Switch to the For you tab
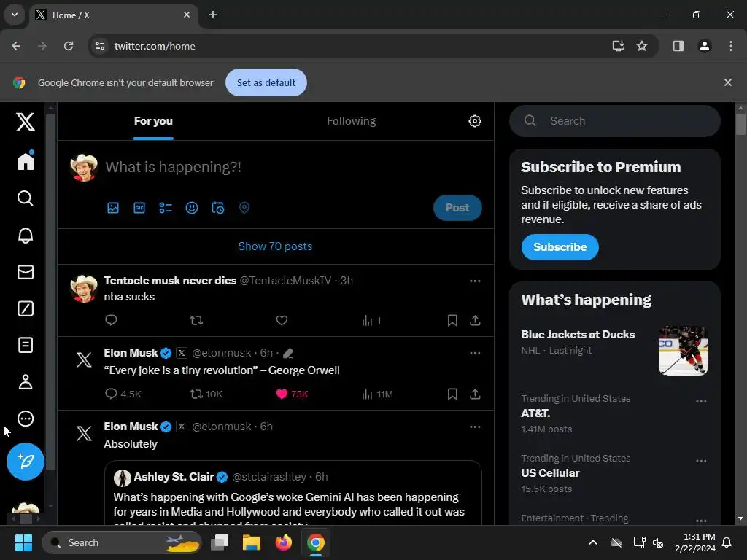The height and width of the screenshot is (560, 747). 153,121
